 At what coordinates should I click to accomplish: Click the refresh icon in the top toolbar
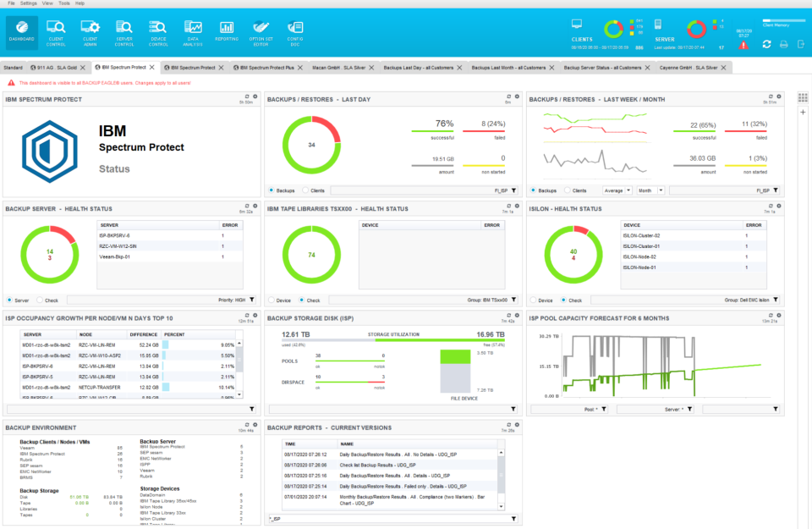(766, 44)
